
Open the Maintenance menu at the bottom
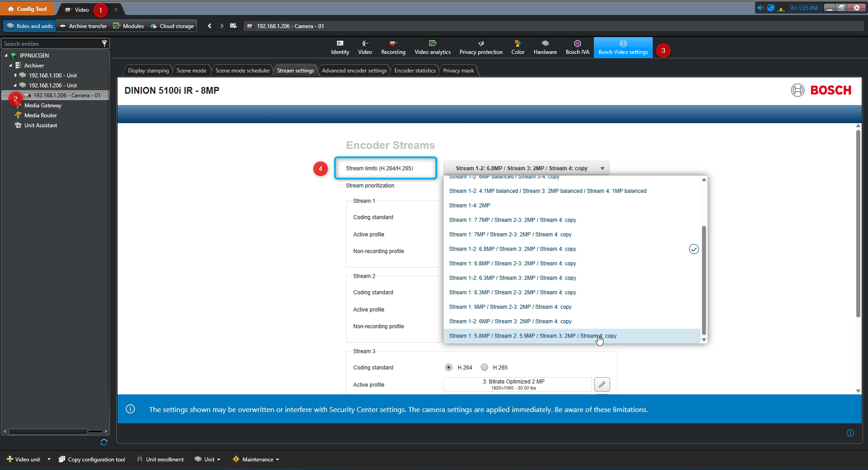point(256,459)
